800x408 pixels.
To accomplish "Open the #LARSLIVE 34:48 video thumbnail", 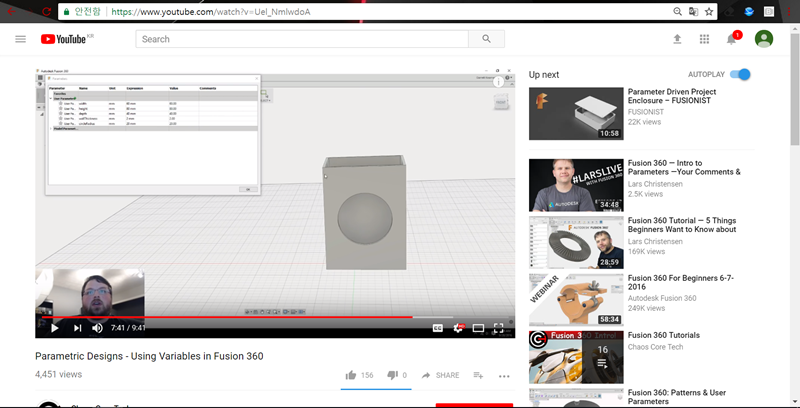I will (x=576, y=185).
